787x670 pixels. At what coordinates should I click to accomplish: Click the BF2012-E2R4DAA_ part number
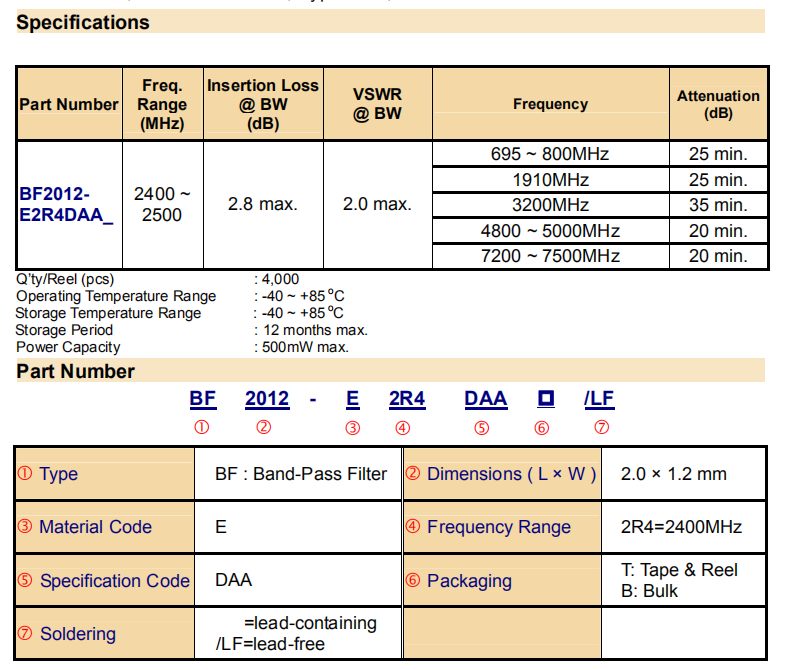click(66, 204)
